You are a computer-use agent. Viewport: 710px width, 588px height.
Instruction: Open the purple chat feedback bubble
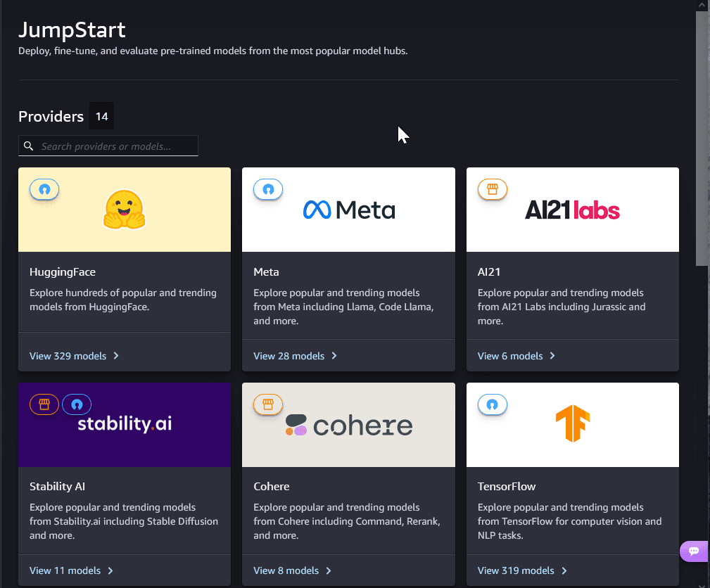pyautogui.click(x=694, y=551)
